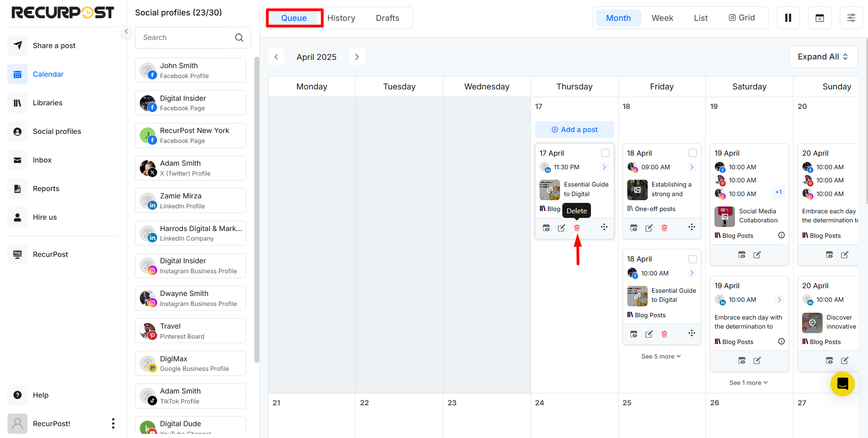Open the chat support bubble
This screenshot has width=868, height=438.
(x=843, y=384)
